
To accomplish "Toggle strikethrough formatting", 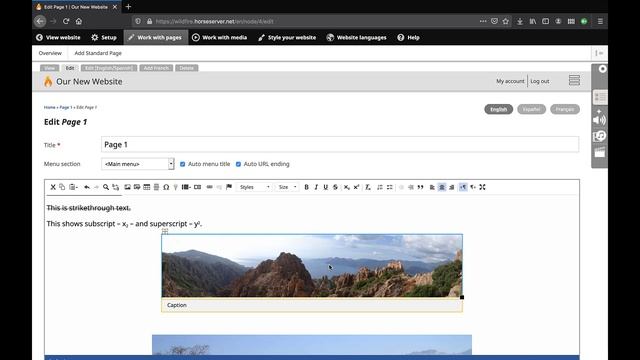I will [x=335, y=187].
